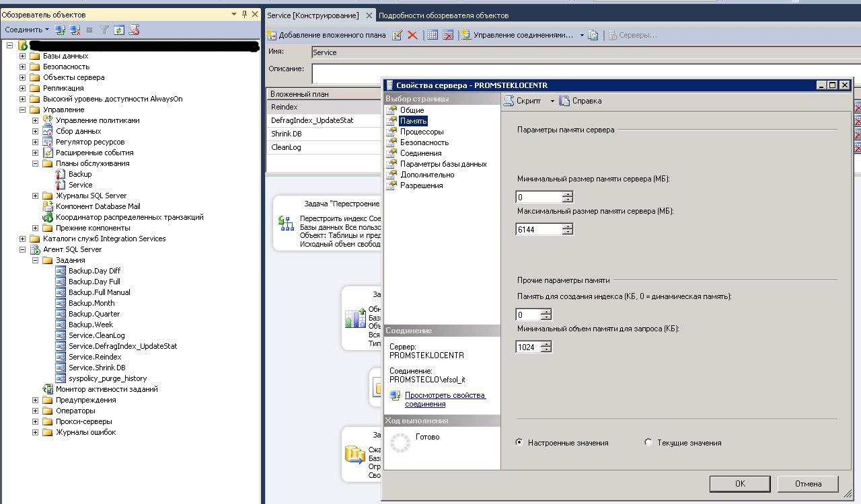Click the OK button in server properties

click(740, 483)
